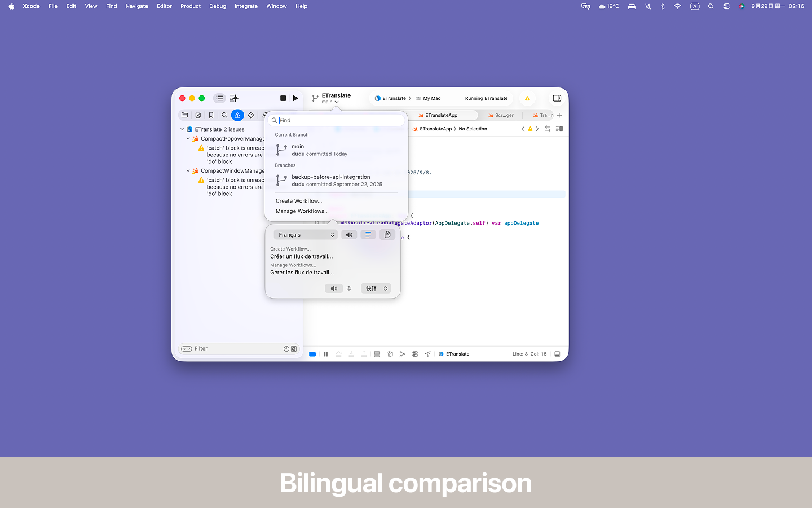Toggle the debug area panel button
The height and width of the screenshot is (508, 812).
557,354
